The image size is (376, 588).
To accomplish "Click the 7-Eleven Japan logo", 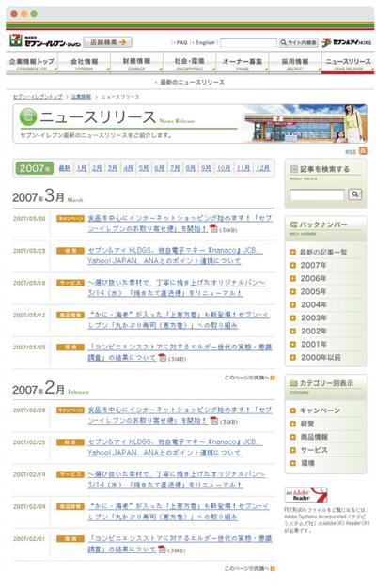I will [45, 41].
